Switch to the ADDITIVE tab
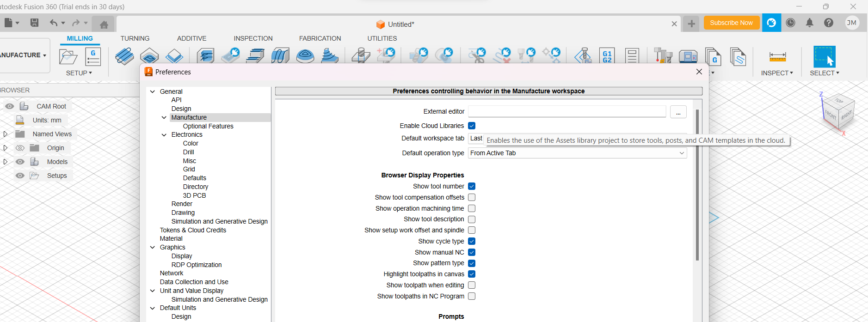 pos(191,38)
